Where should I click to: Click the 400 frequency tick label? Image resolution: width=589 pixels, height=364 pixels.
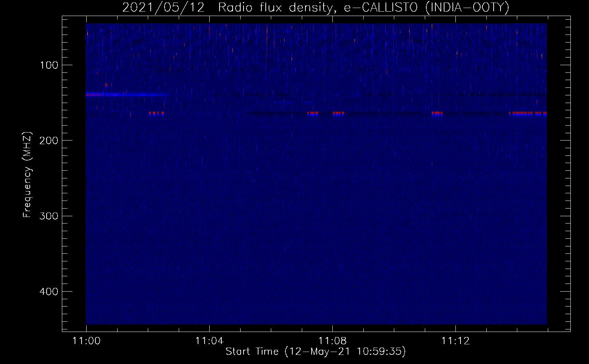tap(49, 292)
